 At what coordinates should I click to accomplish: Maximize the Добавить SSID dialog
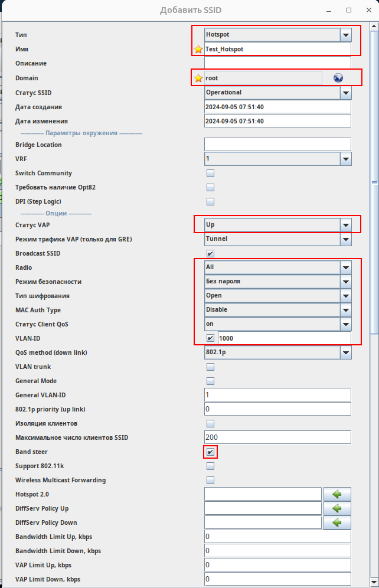[x=349, y=10]
